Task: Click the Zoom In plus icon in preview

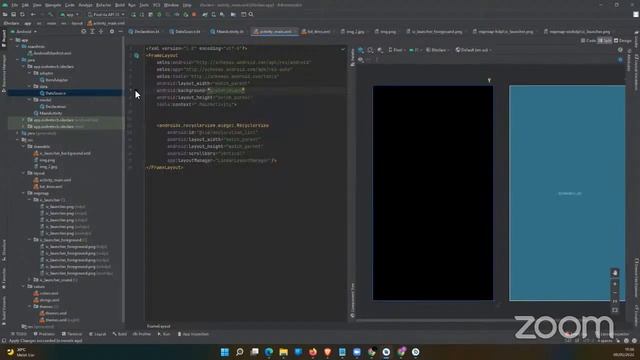Action: [x=615, y=284]
